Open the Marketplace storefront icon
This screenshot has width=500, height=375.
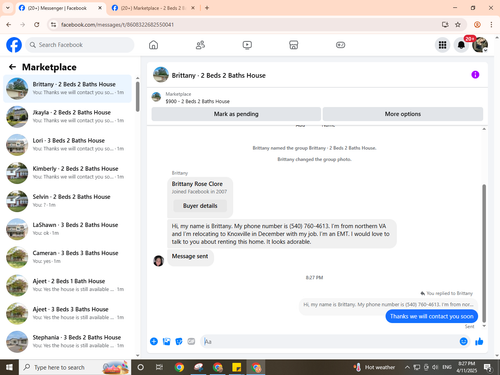[x=294, y=45]
